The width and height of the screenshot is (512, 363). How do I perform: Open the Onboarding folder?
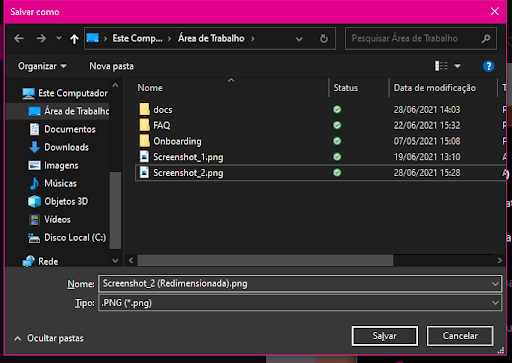(177, 141)
